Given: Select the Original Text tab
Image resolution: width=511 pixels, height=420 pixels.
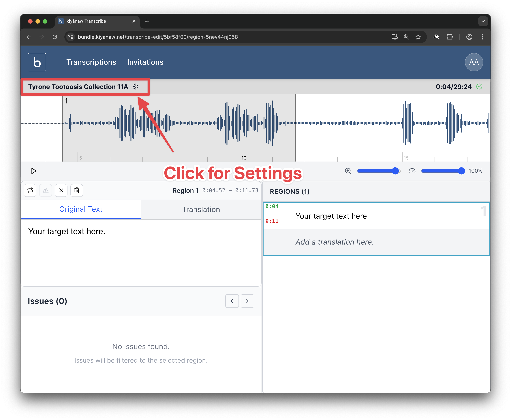Looking at the screenshot, I should (81, 209).
